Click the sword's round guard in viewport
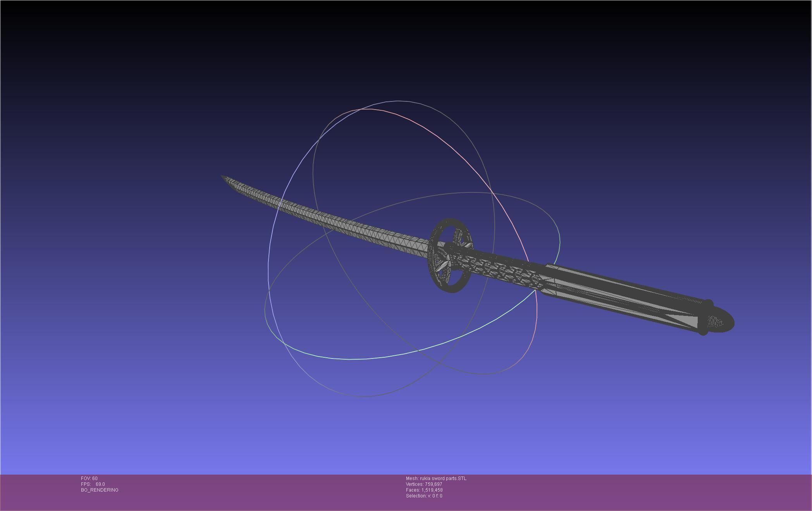 pyautogui.click(x=451, y=256)
